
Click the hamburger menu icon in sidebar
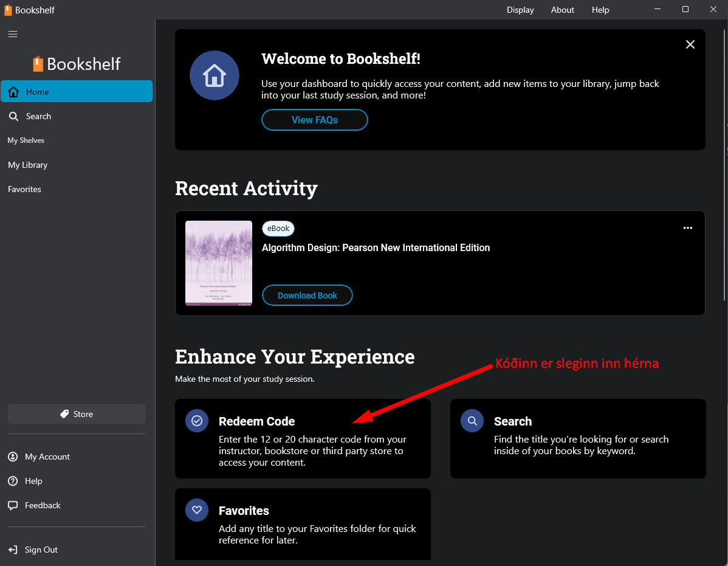pos(13,34)
